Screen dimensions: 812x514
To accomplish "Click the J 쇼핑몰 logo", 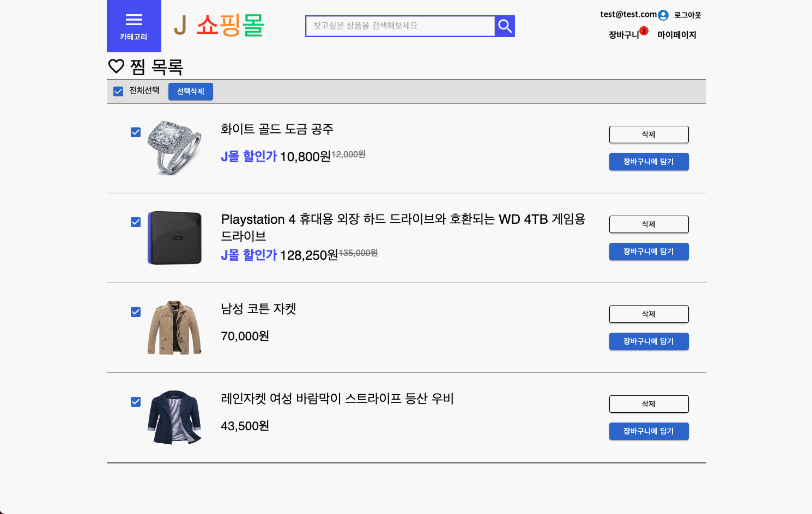I will tap(219, 26).
